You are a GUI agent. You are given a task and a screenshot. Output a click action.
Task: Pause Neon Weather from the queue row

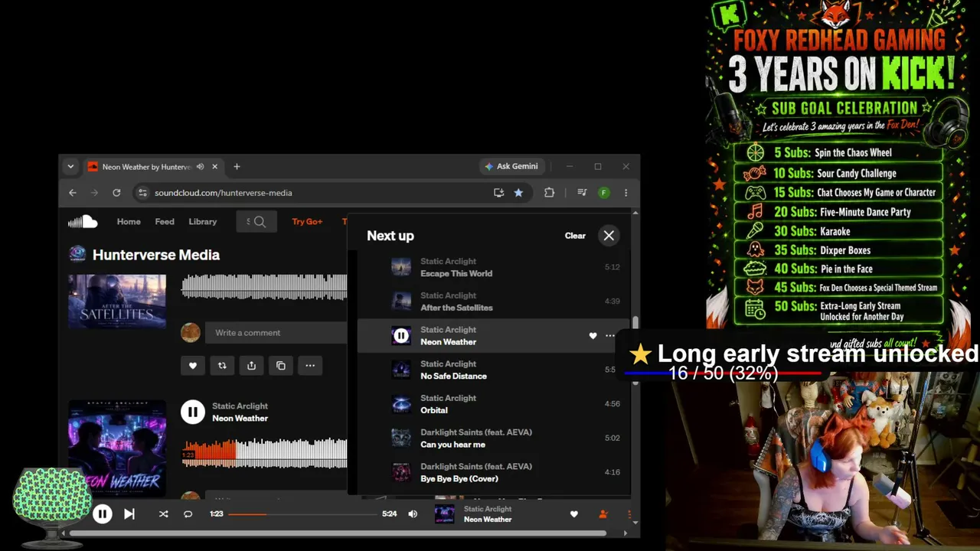[401, 336]
